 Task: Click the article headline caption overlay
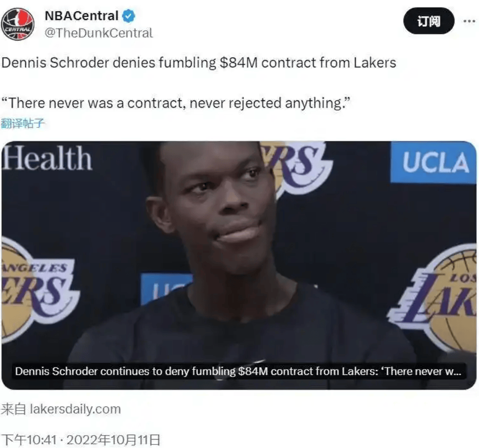coord(239,371)
